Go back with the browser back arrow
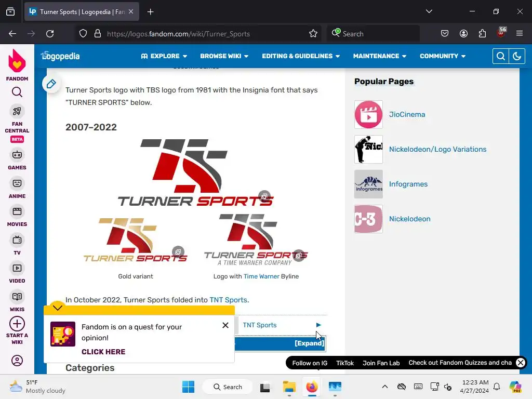Viewport: 532px width, 399px height. [12, 34]
